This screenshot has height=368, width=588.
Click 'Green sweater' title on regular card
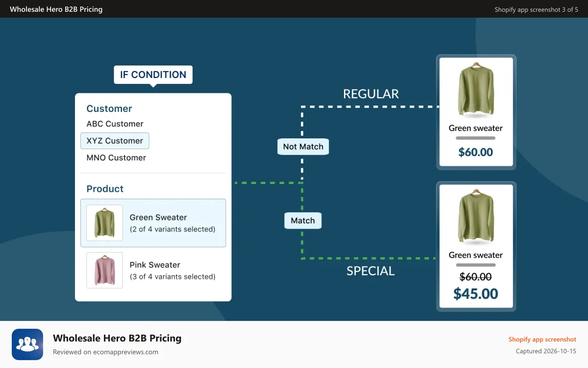click(476, 128)
